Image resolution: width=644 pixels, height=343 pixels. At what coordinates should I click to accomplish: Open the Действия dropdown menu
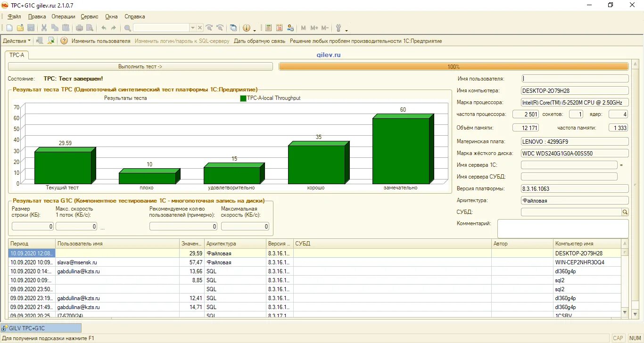pyautogui.click(x=17, y=41)
